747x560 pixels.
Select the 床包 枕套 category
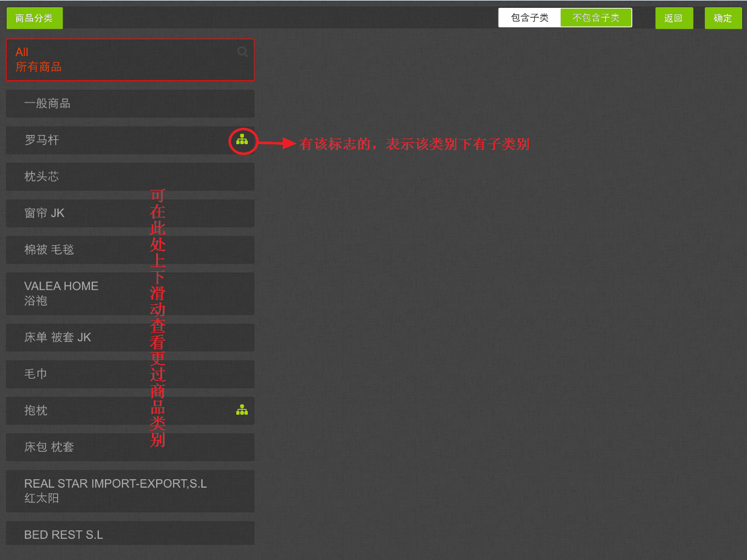tap(130, 447)
